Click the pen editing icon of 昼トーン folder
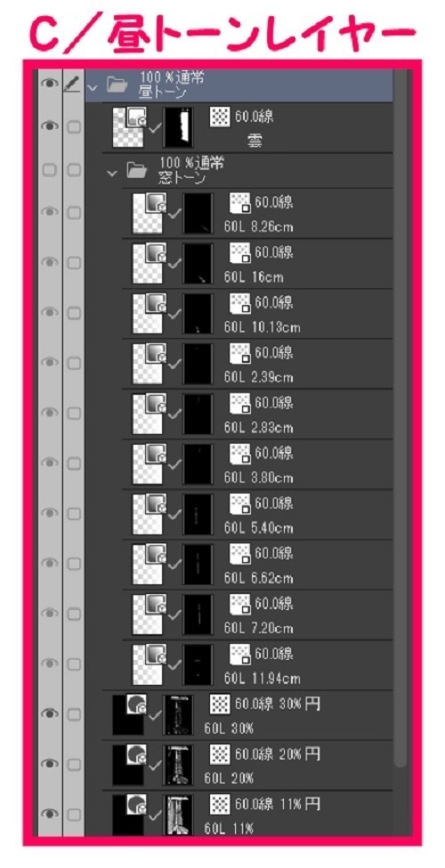 click(73, 84)
